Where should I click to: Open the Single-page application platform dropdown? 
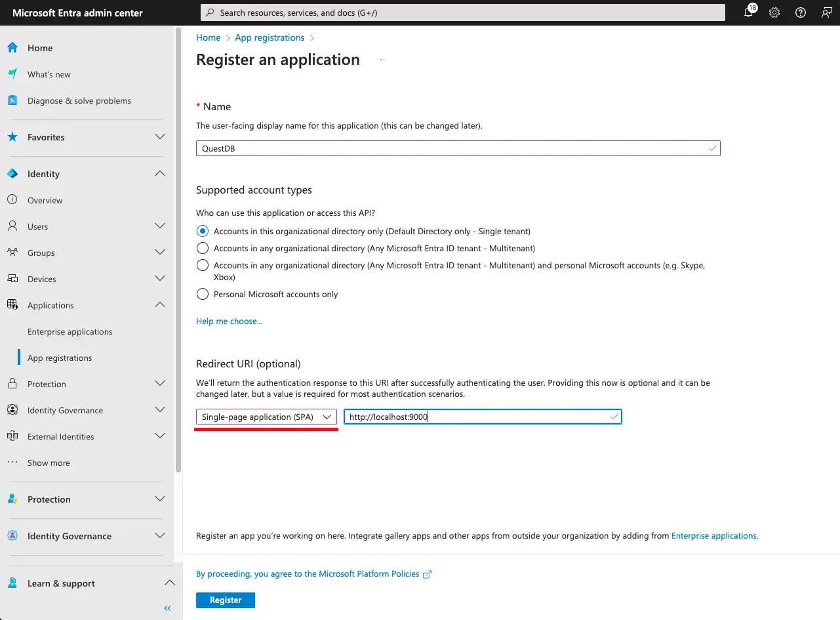(266, 417)
